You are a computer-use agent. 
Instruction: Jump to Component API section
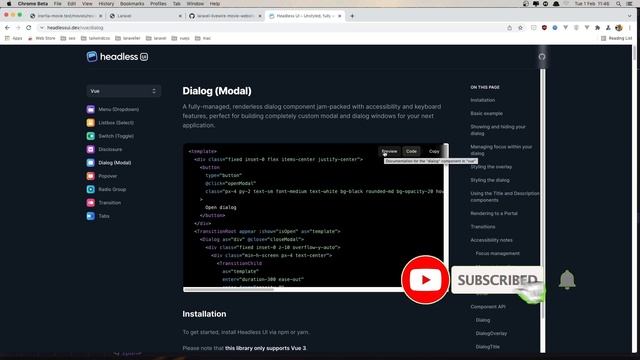point(488,307)
